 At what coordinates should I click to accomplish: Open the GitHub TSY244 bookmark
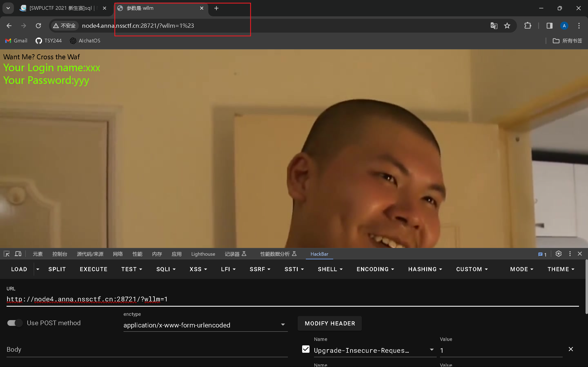pos(49,41)
